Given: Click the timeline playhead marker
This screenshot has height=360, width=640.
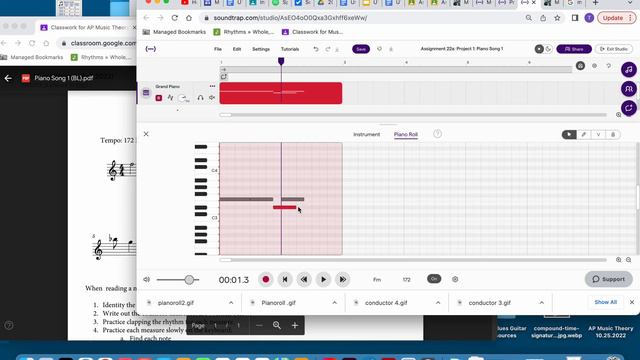Looking at the screenshot, I should (281, 61).
